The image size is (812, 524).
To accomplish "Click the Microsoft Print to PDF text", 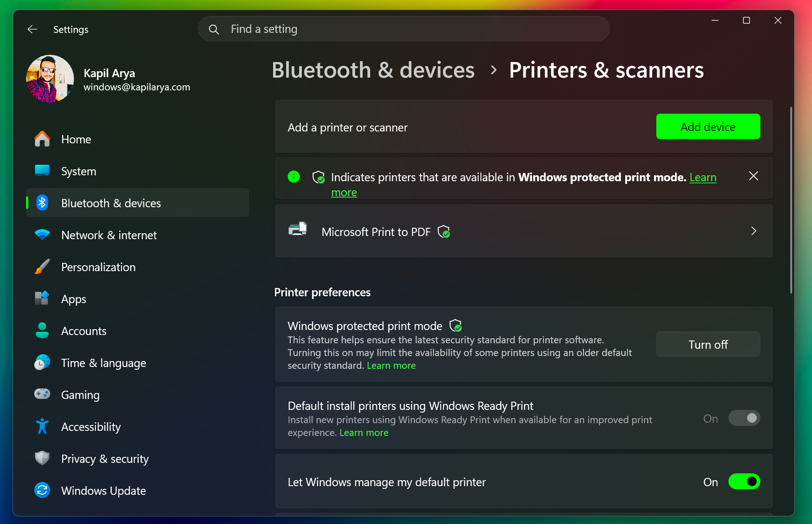I will pos(376,232).
